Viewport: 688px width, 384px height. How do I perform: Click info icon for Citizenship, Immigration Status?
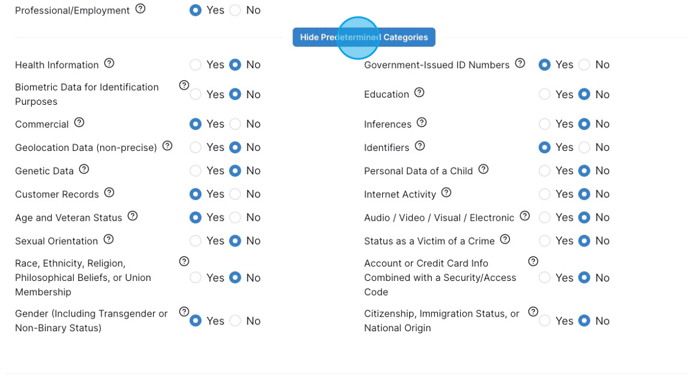point(533,312)
